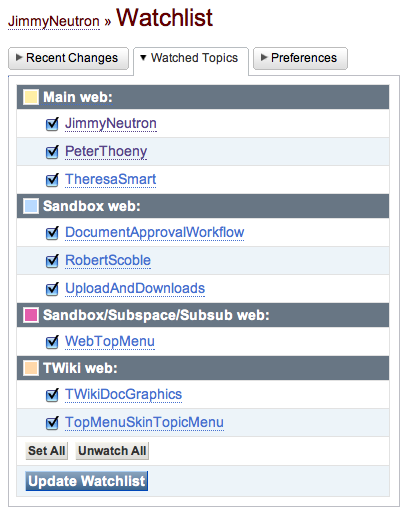Toggle the TheresaSmart checkbox

pos(52,180)
